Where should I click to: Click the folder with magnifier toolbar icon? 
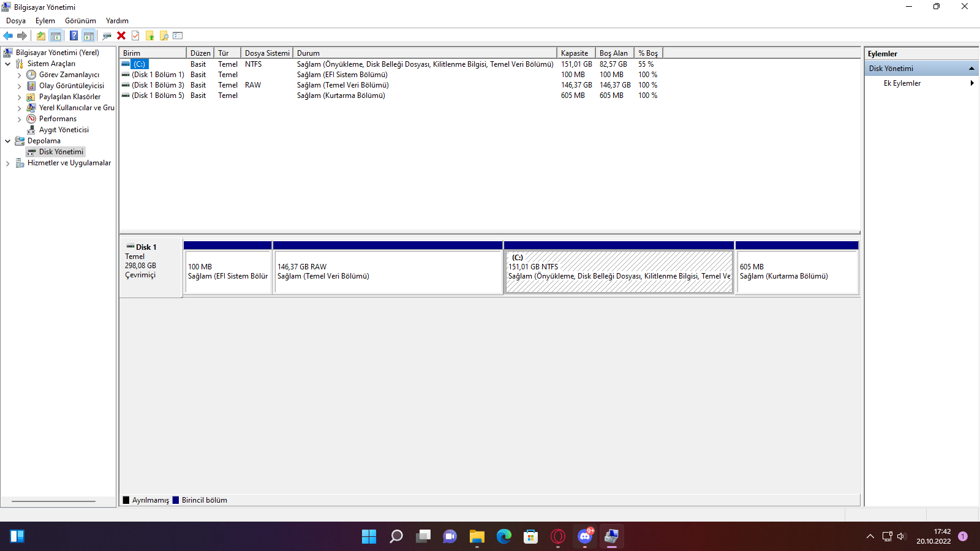pyautogui.click(x=164, y=36)
